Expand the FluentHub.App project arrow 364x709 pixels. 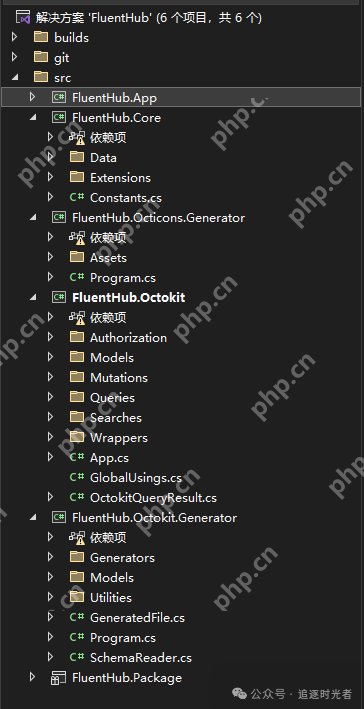(x=32, y=97)
